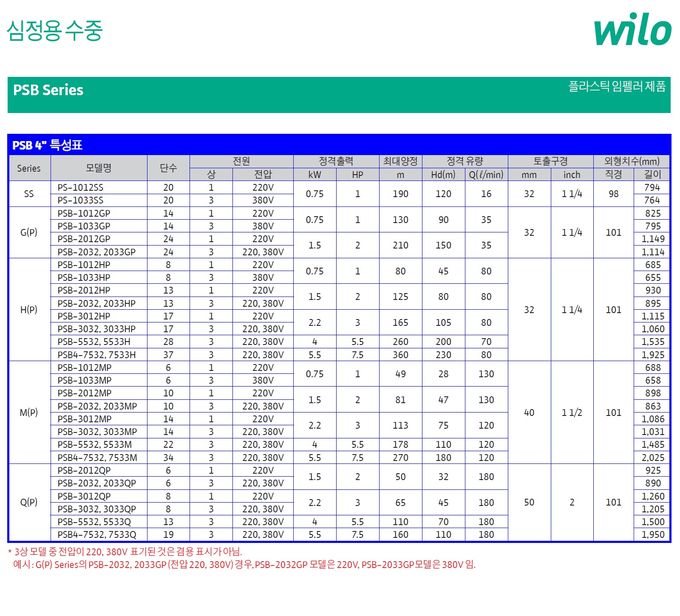Select model PSB-3012MP
The image size is (680, 616).
85,419
